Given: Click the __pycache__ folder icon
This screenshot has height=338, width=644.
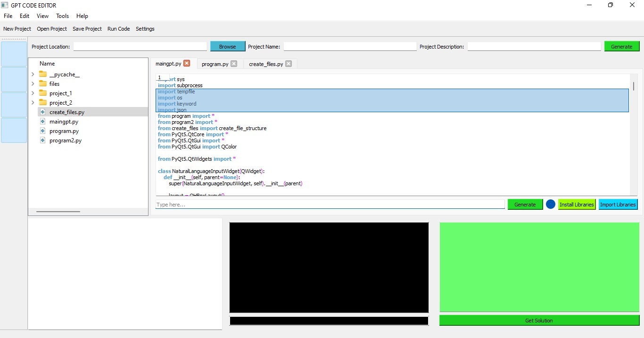Looking at the screenshot, I should 43,74.
